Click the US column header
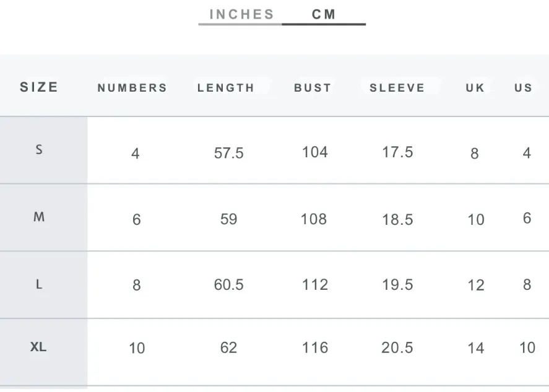 point(524,87)
